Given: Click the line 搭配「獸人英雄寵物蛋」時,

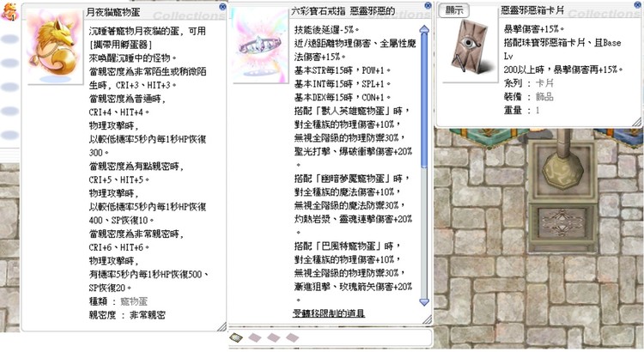Looking at the screenshot, I should (352, 111).
